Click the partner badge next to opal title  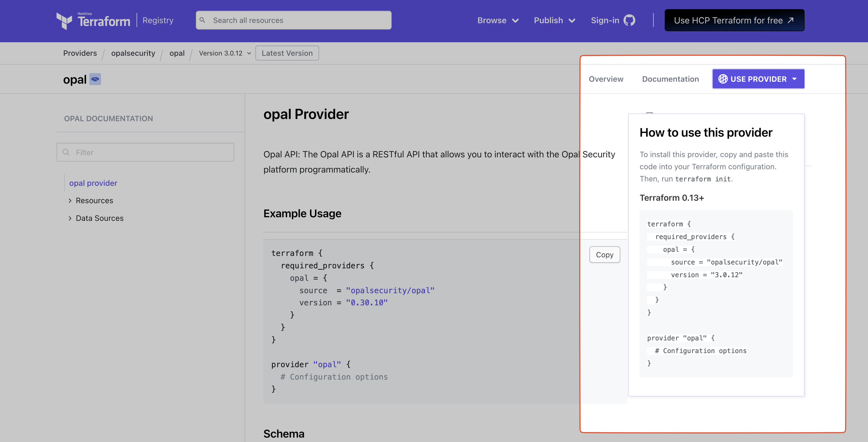[95, 79]
